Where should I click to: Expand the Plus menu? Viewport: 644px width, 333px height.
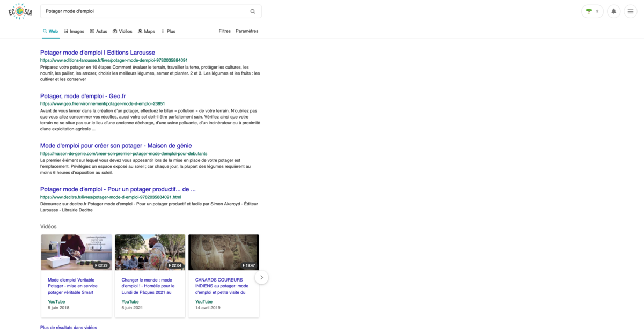point(169,31)
